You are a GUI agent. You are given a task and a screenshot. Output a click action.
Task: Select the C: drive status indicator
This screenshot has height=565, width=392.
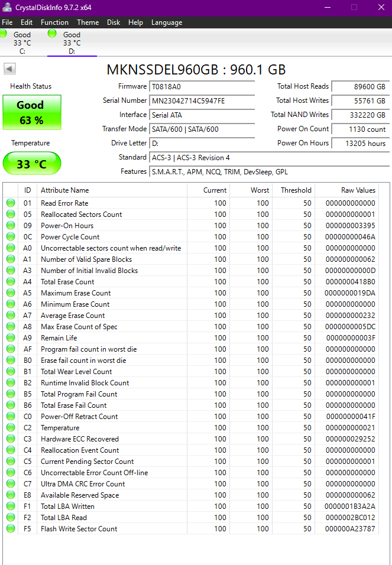(x=18, y=43)
